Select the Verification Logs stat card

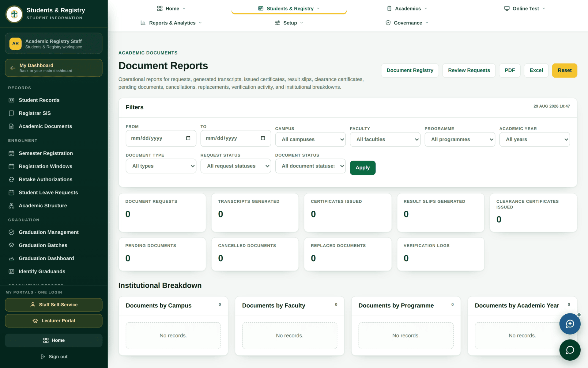click(x=440, y=254)
